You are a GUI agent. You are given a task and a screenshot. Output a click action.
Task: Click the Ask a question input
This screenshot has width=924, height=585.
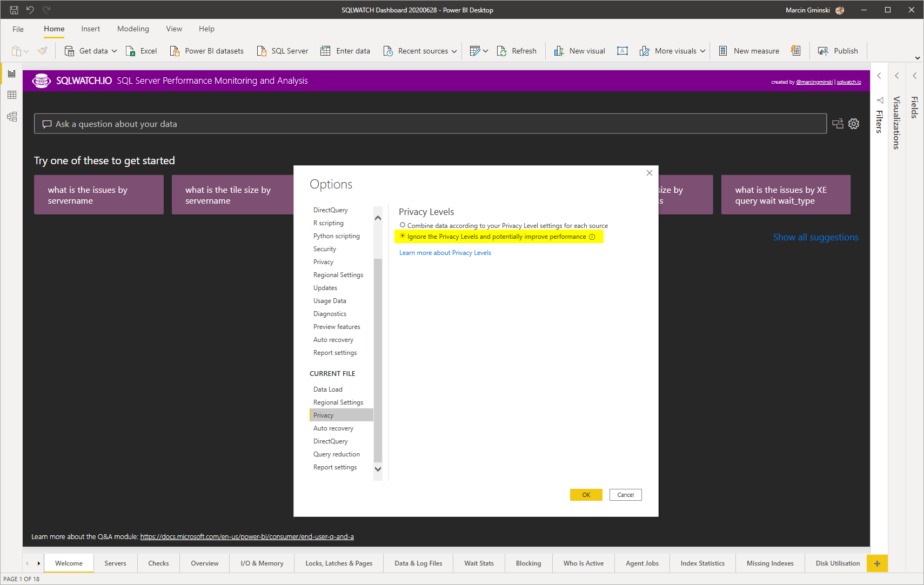pyautogui.click(x=430, y=124)
